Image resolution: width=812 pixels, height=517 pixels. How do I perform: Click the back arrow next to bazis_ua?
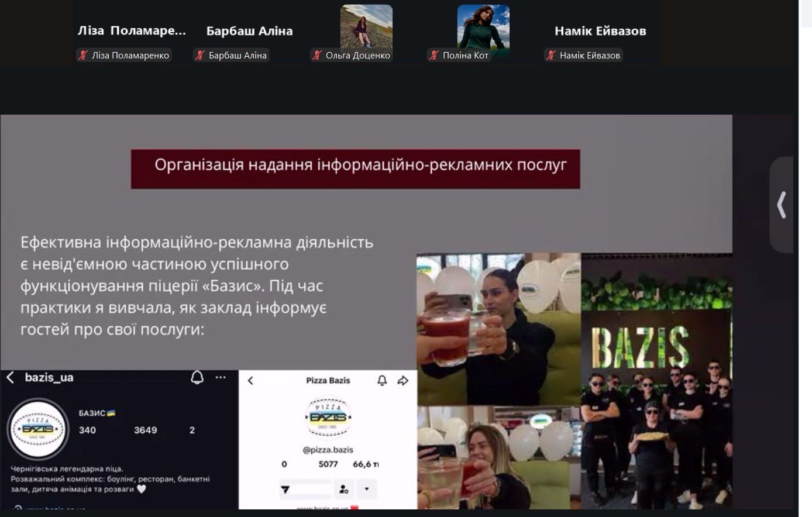[10, 378]
